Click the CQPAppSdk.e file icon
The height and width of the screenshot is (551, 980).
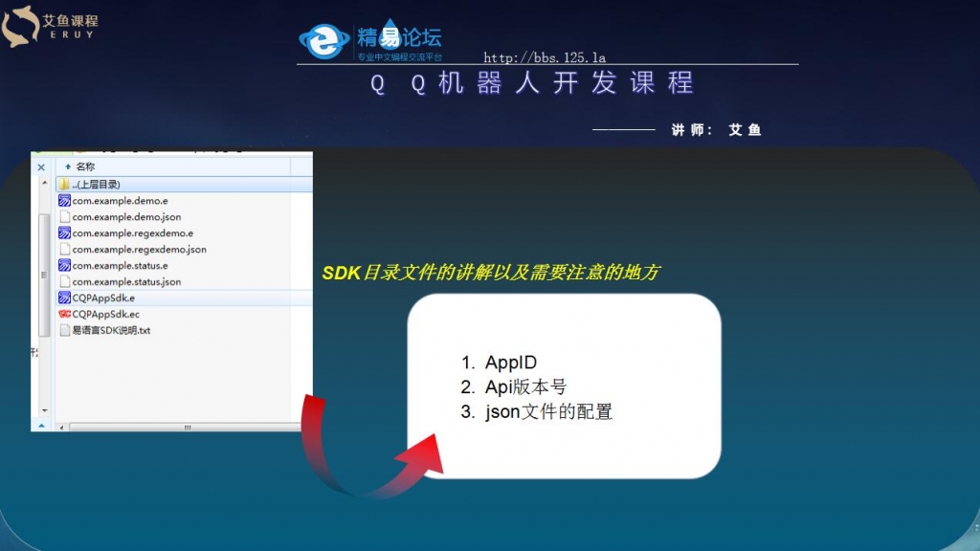click(x=64, y=298)
